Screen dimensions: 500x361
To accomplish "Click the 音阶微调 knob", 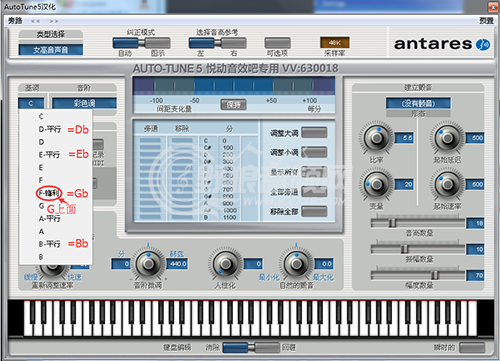I will [148, 263].
